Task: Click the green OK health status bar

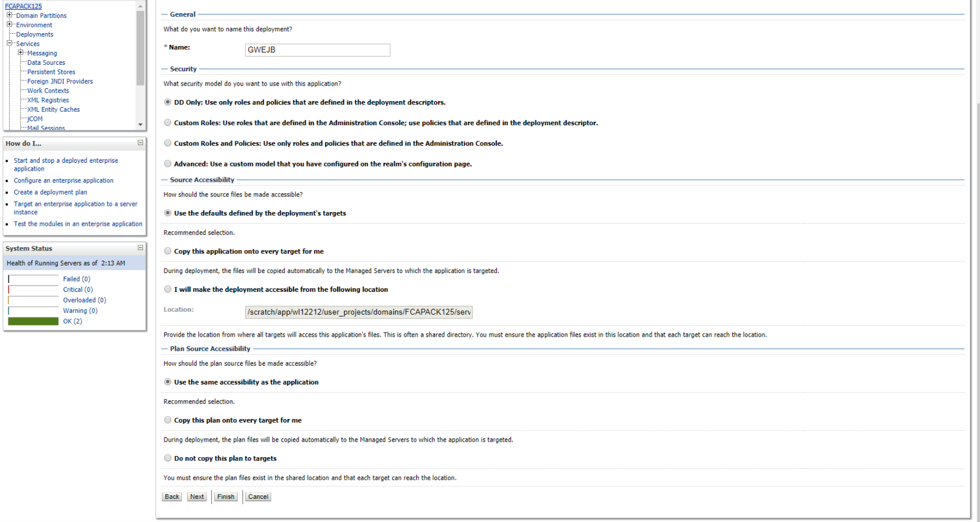Action: tap(33, 321)
